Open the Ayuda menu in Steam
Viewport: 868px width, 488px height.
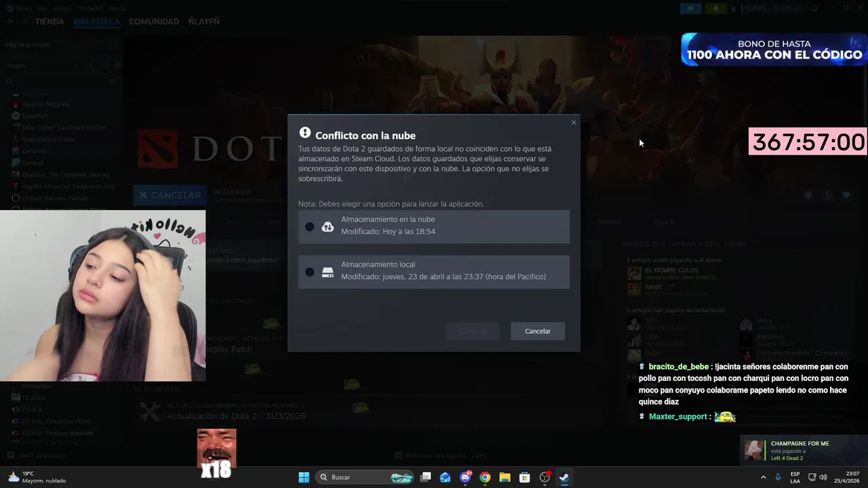pos(117,8)
